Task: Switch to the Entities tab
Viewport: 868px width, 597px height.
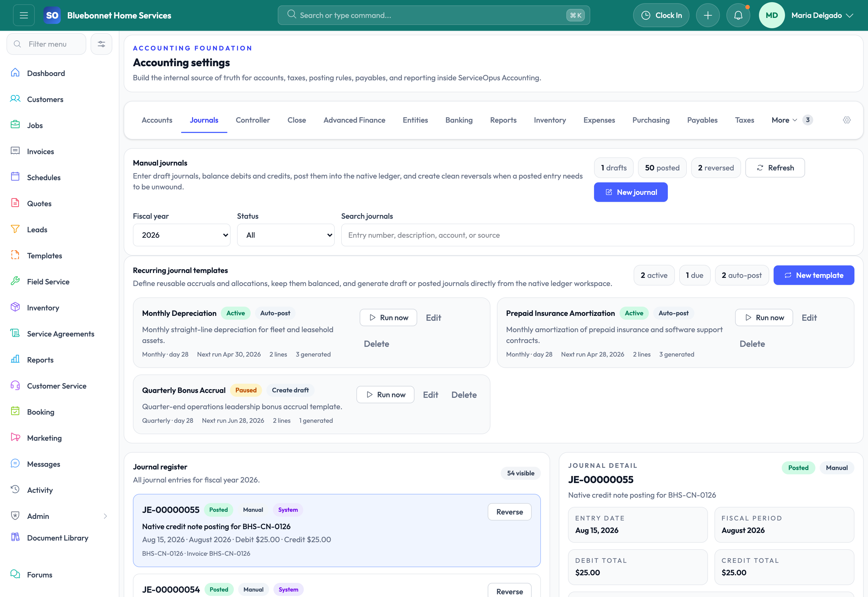Action: [415, 120]
